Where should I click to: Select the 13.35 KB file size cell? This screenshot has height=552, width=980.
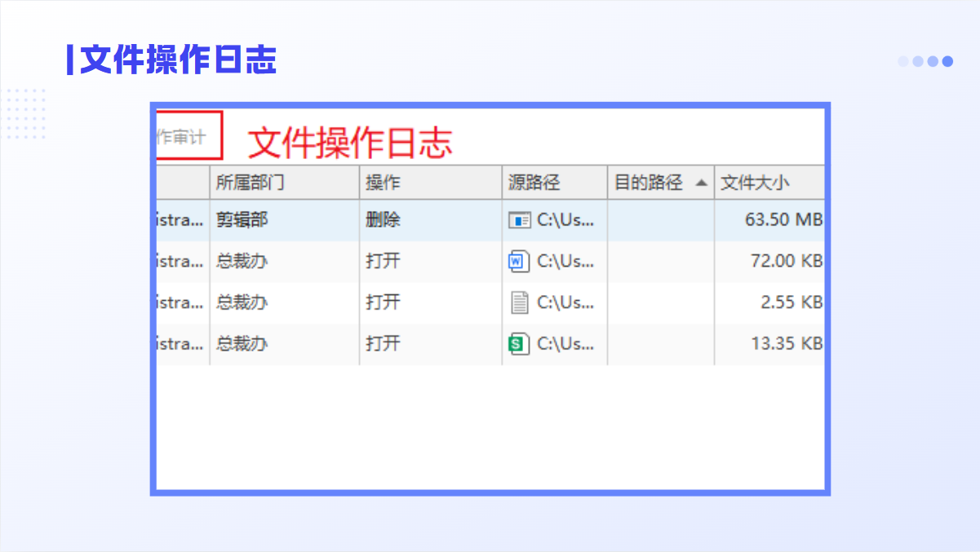coord(785,344)
